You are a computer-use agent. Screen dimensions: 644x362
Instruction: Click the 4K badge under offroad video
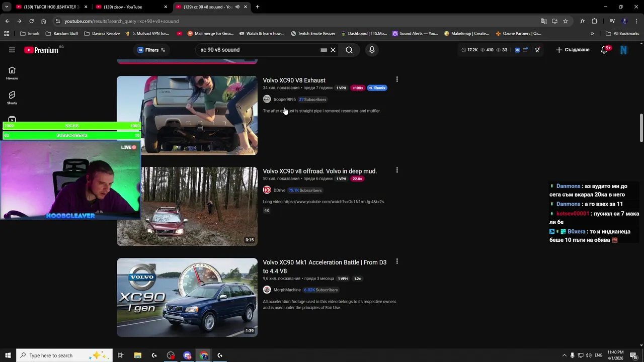click(267, 210)
